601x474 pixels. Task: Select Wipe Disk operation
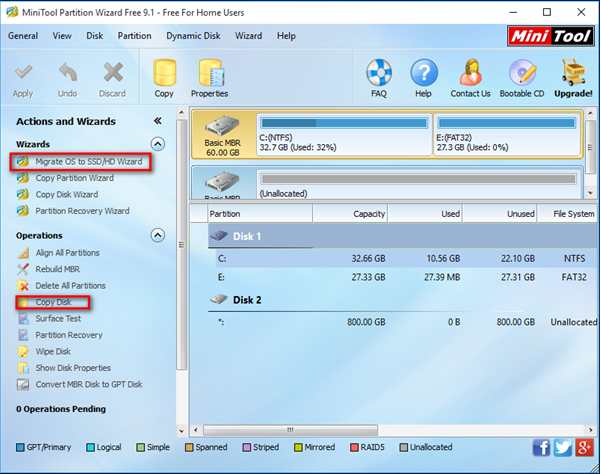point(53,352)
